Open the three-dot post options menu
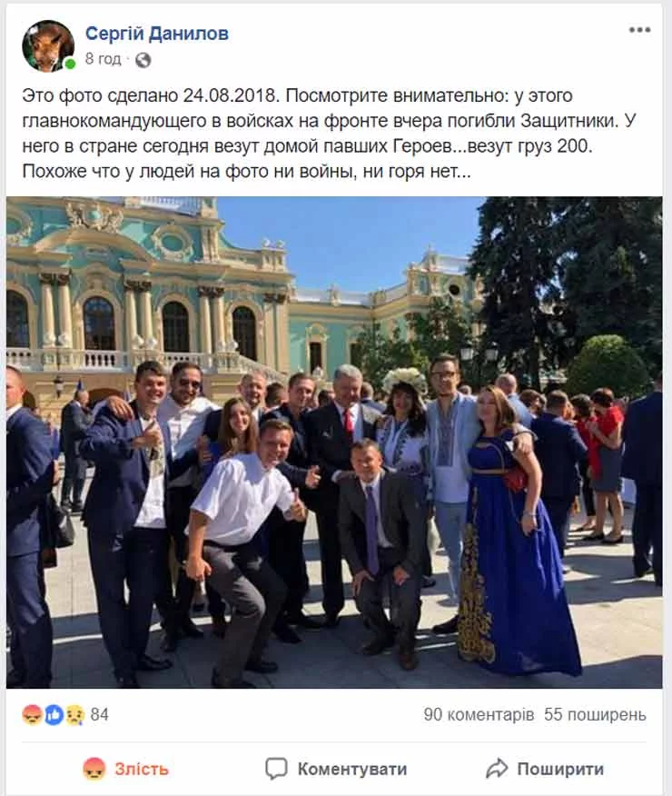This screenshot has width=672, height=796. point(639,29)
